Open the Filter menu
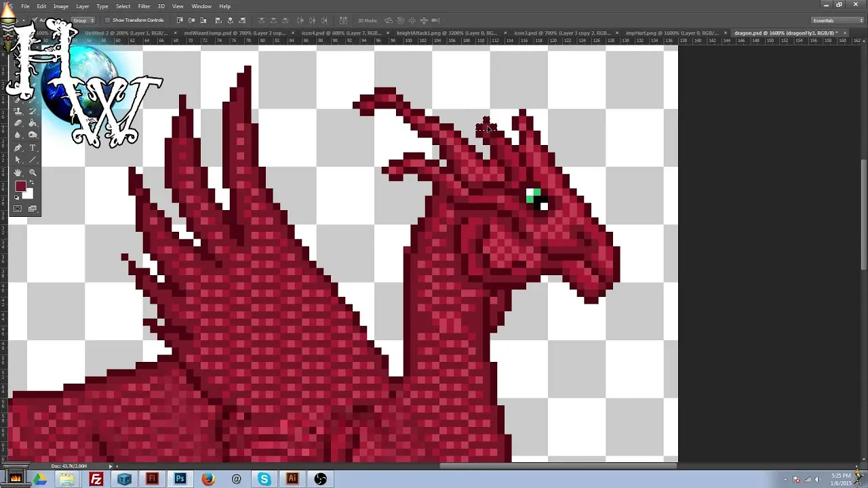This screenshot has height=488, width=868. click(x=144, y=6)
